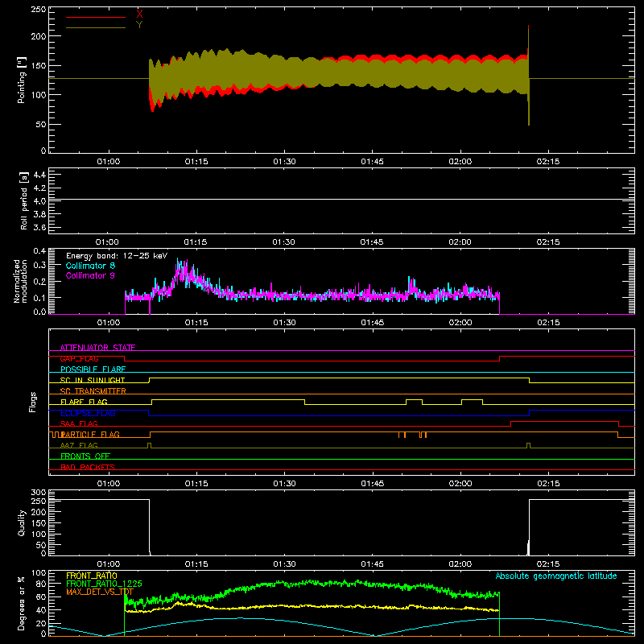The image size is (644, 644).
Task: Click the Flags axis title
Action: 33,402
